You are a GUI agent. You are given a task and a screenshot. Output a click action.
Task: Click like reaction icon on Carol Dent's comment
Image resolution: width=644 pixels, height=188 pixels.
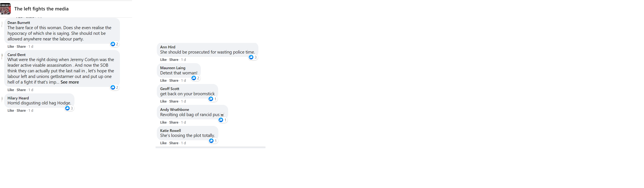click(x=113, y=87)
